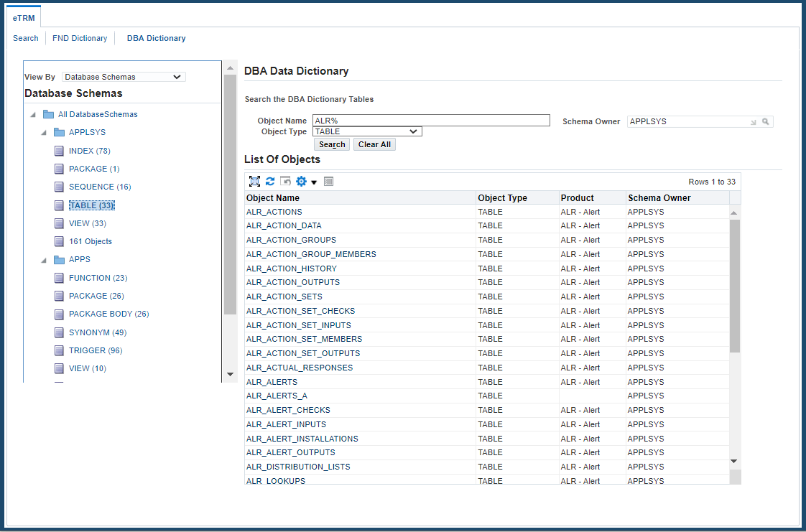Select the maximize grid icon above the results
This screenshot has height=532, width=806.
pos(254,181)
